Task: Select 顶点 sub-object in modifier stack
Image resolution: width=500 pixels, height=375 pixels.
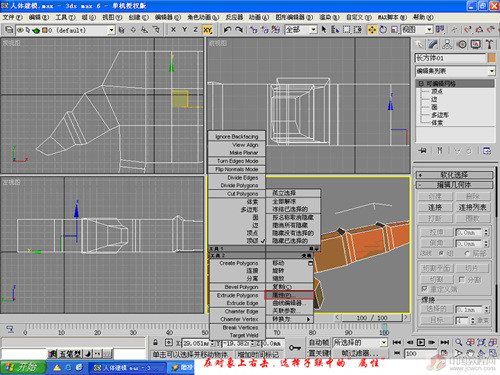Action: coord(437,91)
